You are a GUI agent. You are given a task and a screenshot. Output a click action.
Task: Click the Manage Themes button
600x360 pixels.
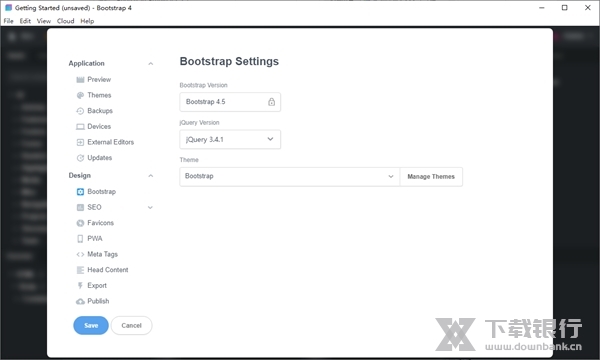pyautogui.click(x=431, y=176)
